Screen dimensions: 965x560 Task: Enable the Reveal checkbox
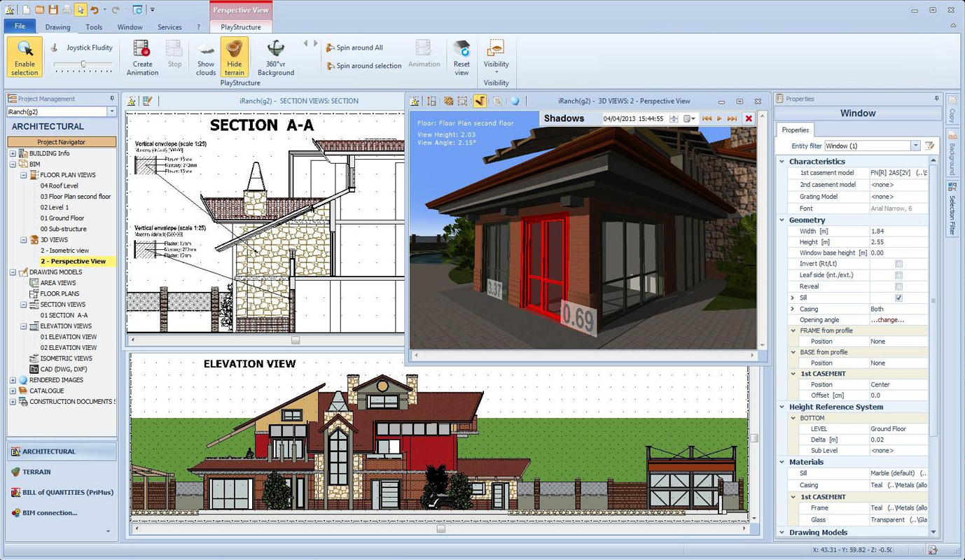(898, 286)
